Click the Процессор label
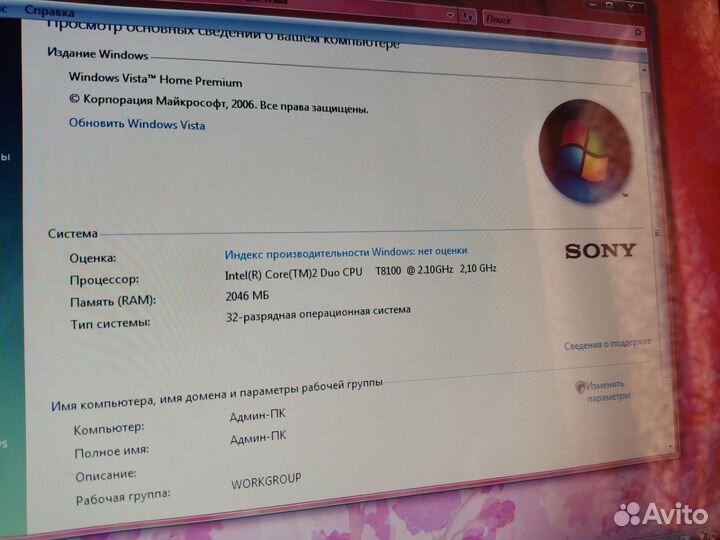This screenshot has width=720, height=540. click(104, 280)
